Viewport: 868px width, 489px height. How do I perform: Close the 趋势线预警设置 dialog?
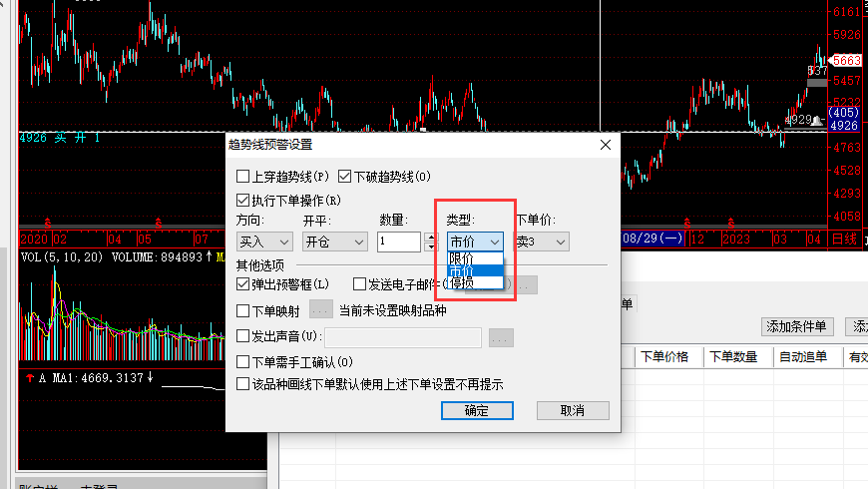click(606, 145)
